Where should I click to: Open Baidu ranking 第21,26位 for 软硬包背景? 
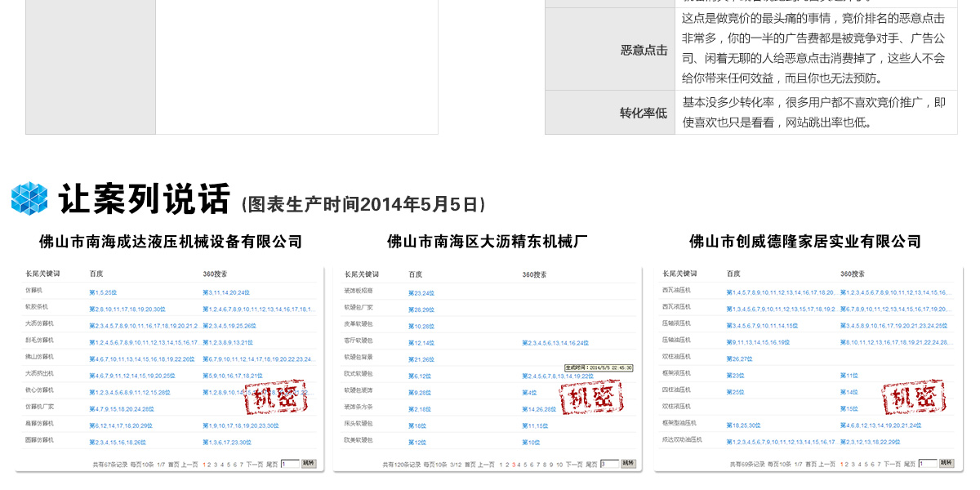click(x=421, y=359)
